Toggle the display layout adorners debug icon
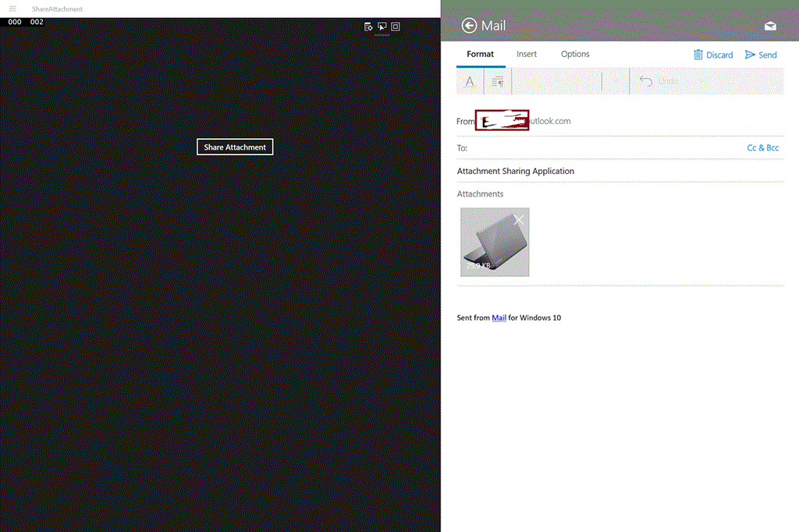Screen dimensions: 799x532 pos(396,27)
